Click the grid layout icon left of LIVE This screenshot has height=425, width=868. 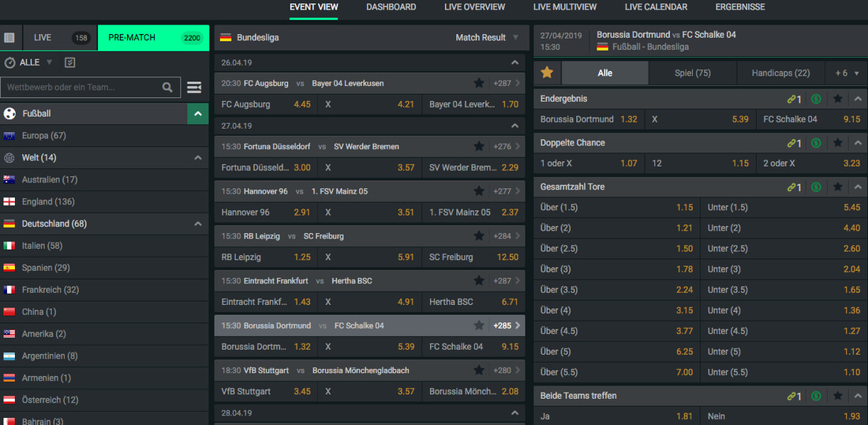point(9,37)
